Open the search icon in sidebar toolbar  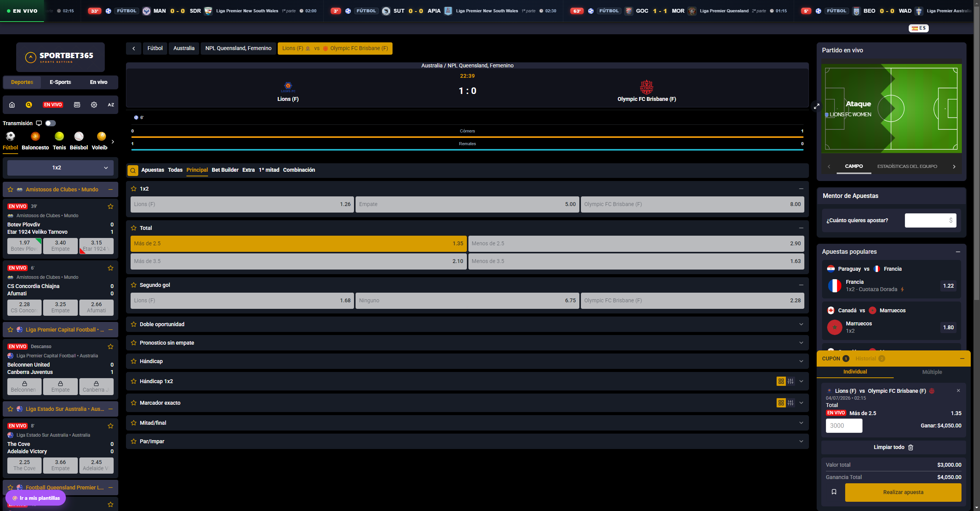[x=29, y=105]
